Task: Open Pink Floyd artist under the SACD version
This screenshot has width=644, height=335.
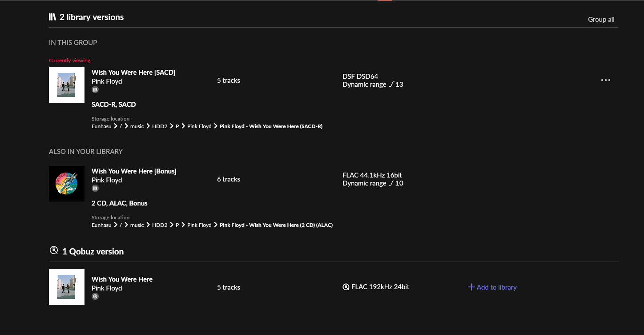Action: (107, 81)
